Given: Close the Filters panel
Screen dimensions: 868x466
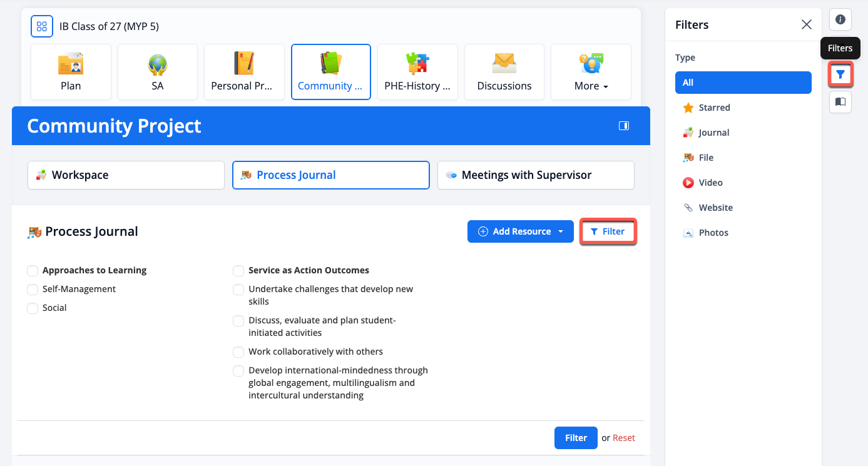Looking at the screenshot, I should (x=806, y=25).
